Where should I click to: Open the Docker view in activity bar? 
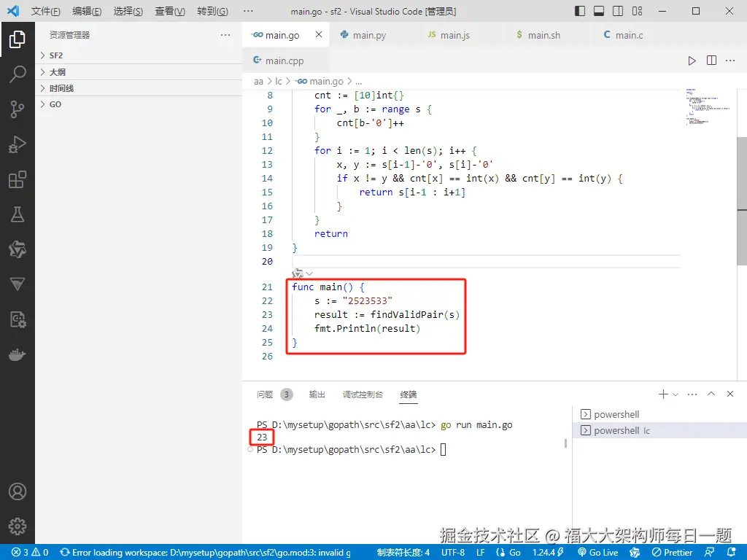click(x=18, y=355)
